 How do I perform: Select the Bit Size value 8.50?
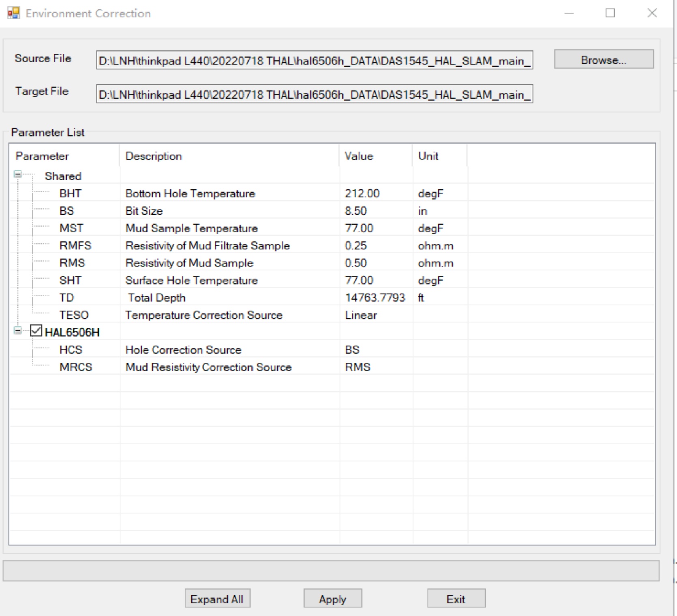[356, 211]
